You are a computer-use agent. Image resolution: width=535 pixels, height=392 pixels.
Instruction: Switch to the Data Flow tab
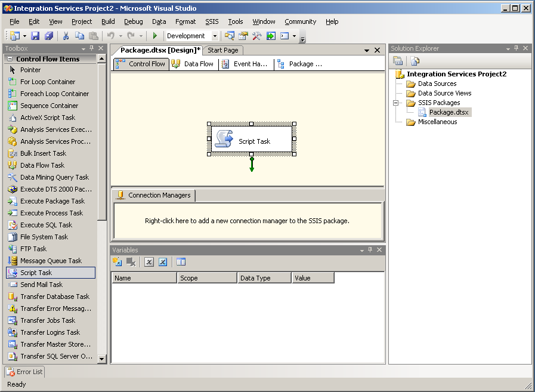point(193,64)
